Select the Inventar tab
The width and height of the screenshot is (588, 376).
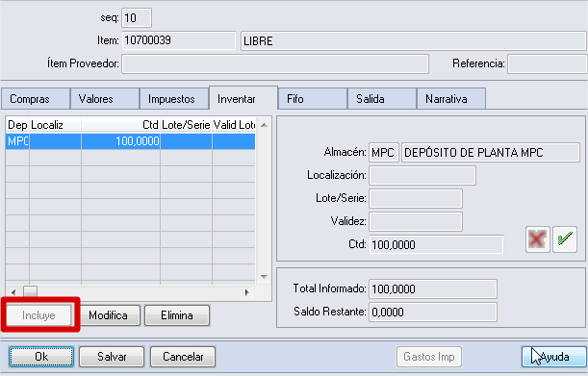tap(243, 98)
